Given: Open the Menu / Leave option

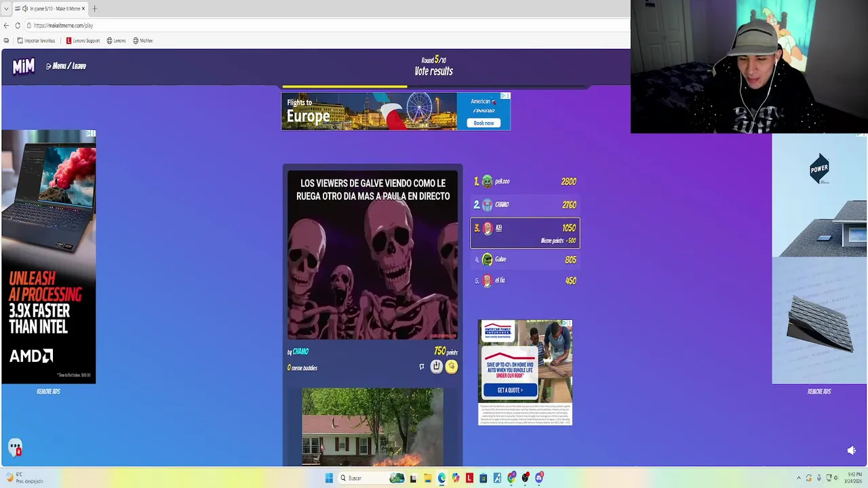Looking at the screenshot, I should (66, 66).
